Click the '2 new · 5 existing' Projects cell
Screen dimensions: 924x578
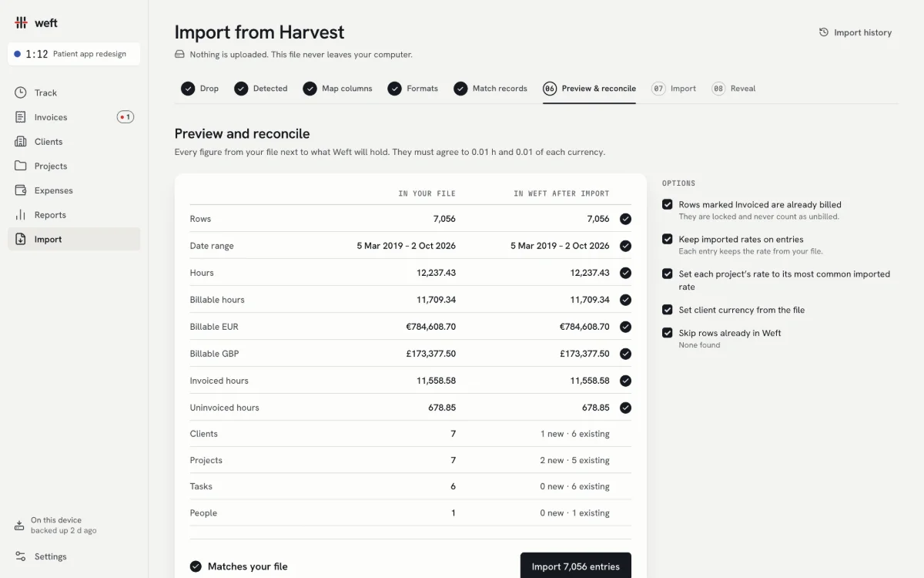(575, 460)
